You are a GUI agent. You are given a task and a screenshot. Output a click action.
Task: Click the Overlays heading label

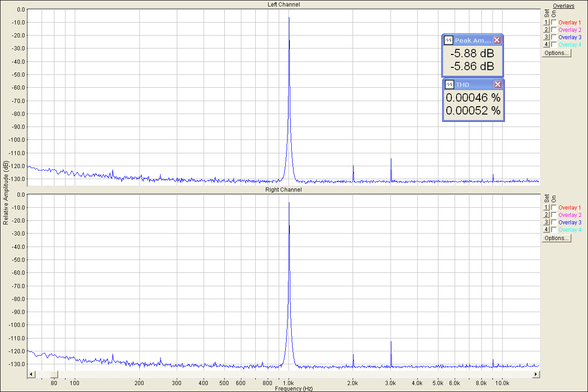point(564,6)
